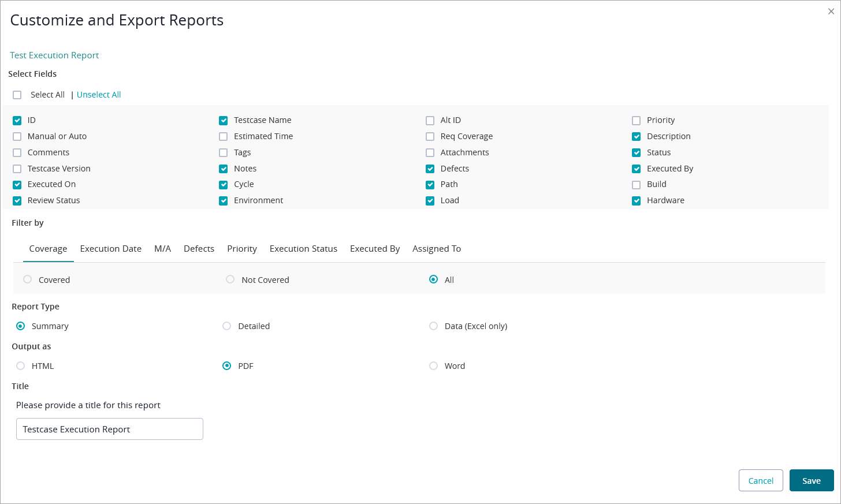This screenshot has width=841, height=504.
Task: Select the Assigned To filter tab
Action: (436, 249)
